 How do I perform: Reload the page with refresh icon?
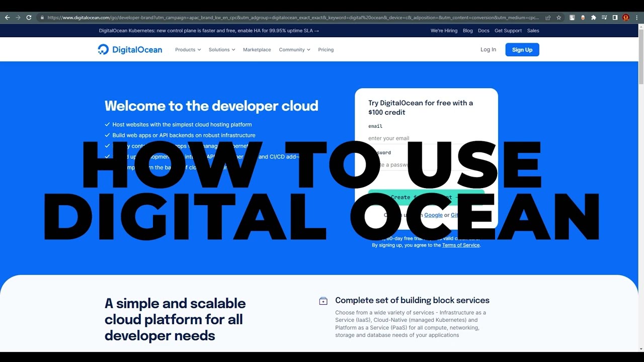click(29, 18)
